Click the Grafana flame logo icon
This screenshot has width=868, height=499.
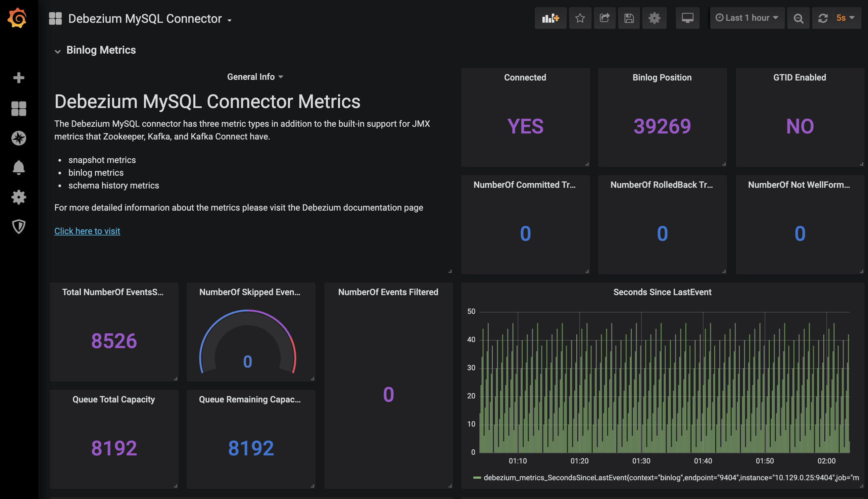(x=17, y=18)
